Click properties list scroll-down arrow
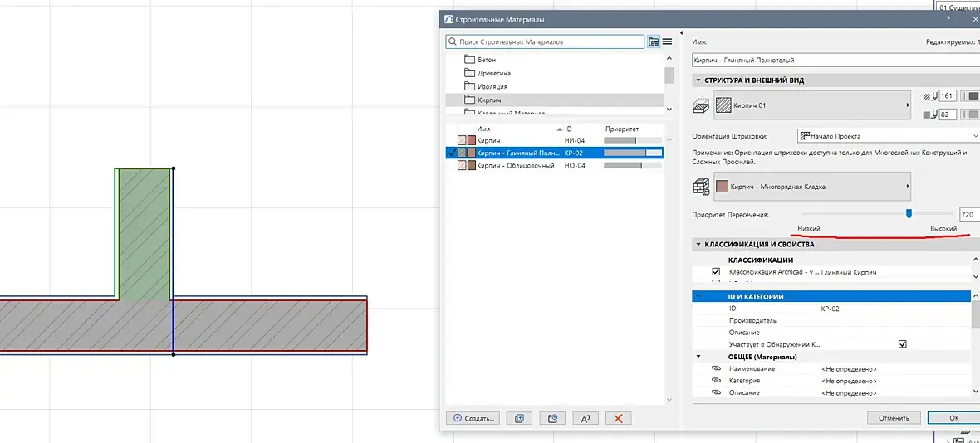 coord(976,392)
